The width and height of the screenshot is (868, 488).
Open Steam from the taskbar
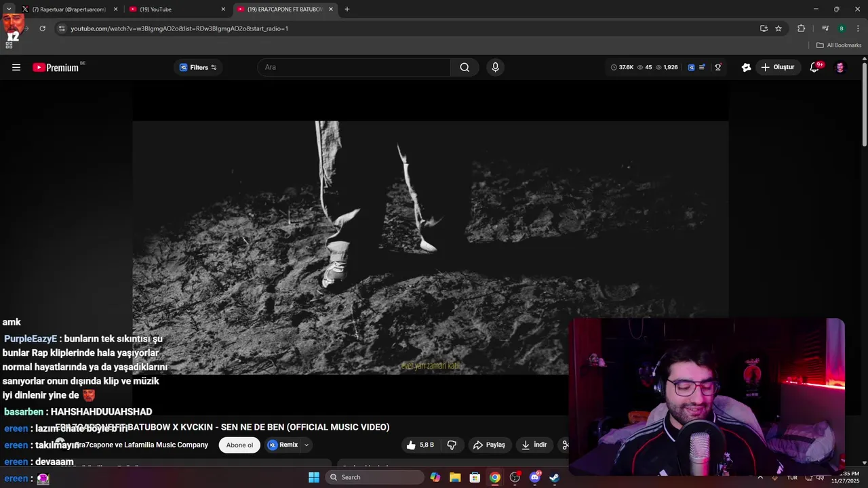[554, 477]
